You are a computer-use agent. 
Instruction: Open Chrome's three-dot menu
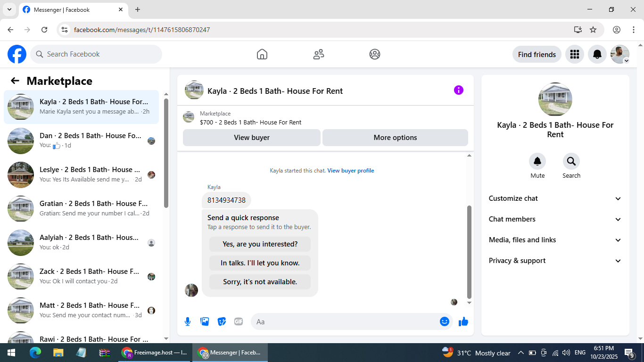click(x=634, y=30)
